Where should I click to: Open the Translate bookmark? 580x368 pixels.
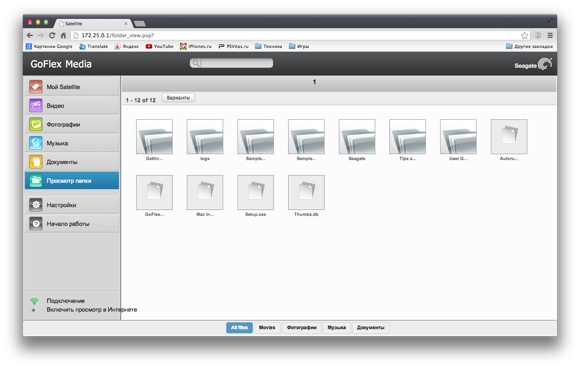94,46
